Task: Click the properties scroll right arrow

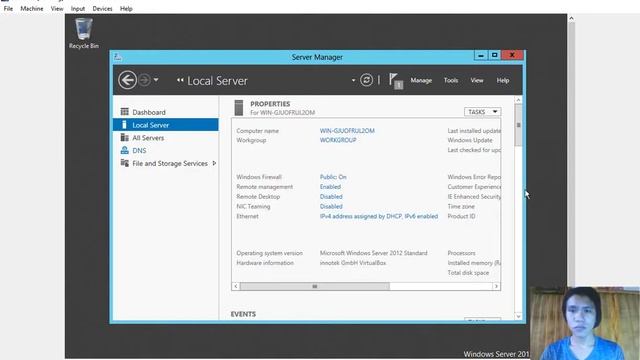Action: [496, 287]
